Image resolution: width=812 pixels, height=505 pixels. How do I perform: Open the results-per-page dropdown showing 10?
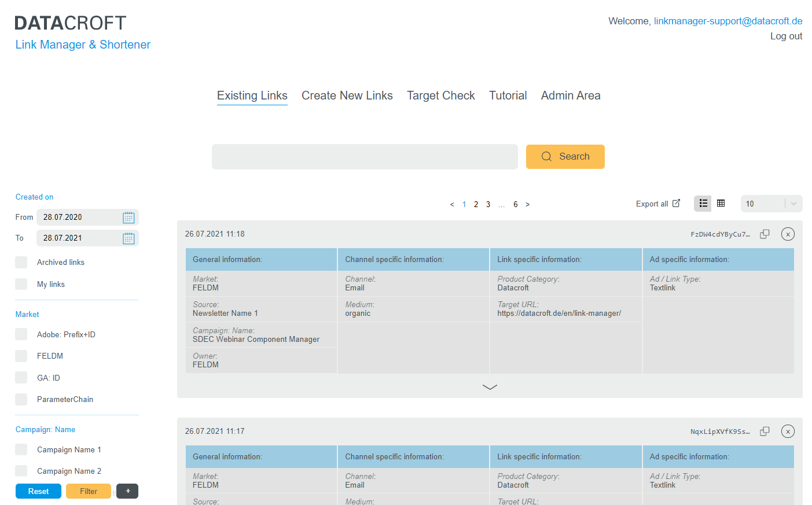771,204
